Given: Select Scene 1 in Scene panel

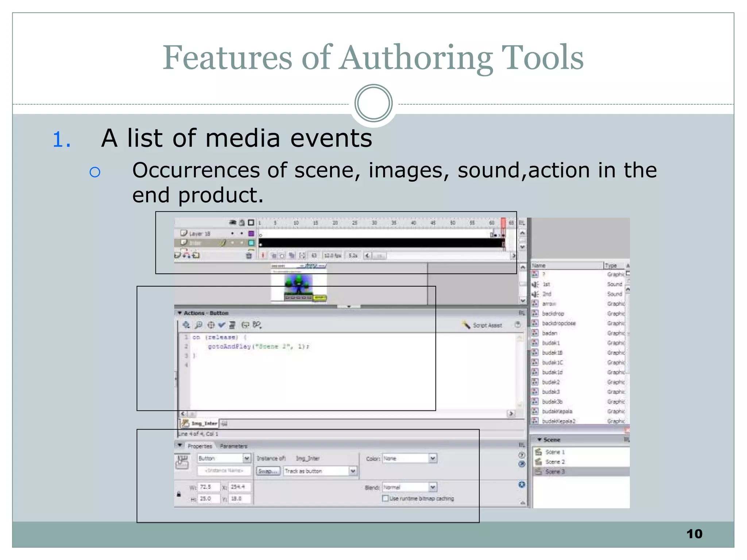Looking at the screenshot, I should pyautogui.click(x=581, y=452).
